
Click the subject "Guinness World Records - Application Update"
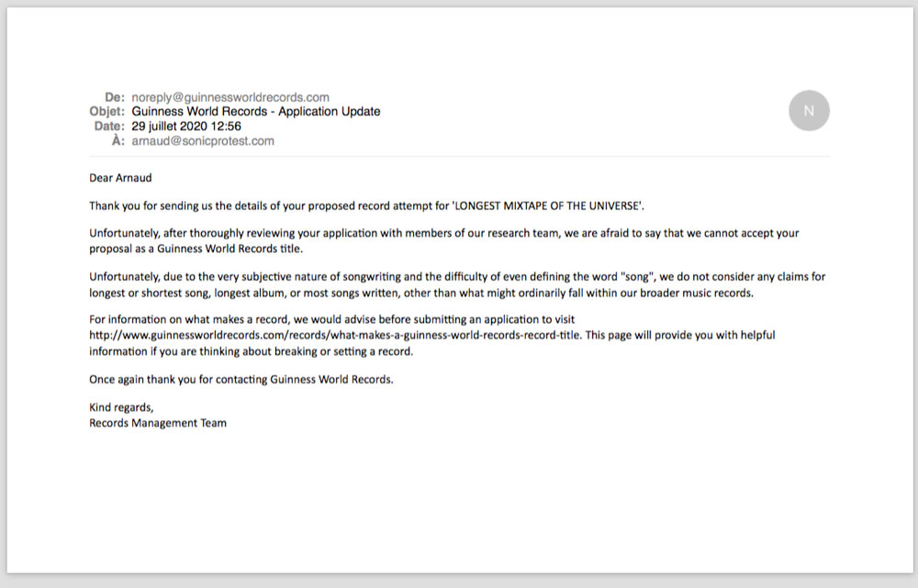(x=255, y=112)
